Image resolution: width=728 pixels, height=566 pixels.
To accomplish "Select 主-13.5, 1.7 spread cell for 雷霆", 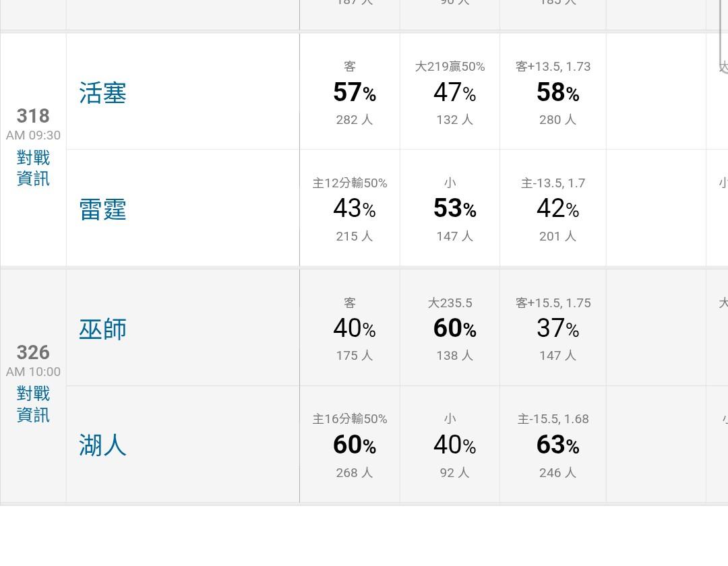I will coord(553,209).
